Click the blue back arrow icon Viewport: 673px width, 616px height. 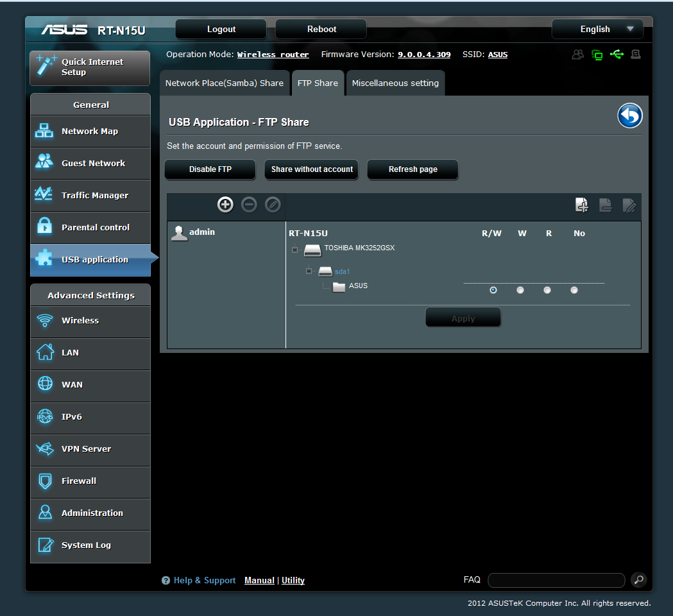tap(630, 116)
